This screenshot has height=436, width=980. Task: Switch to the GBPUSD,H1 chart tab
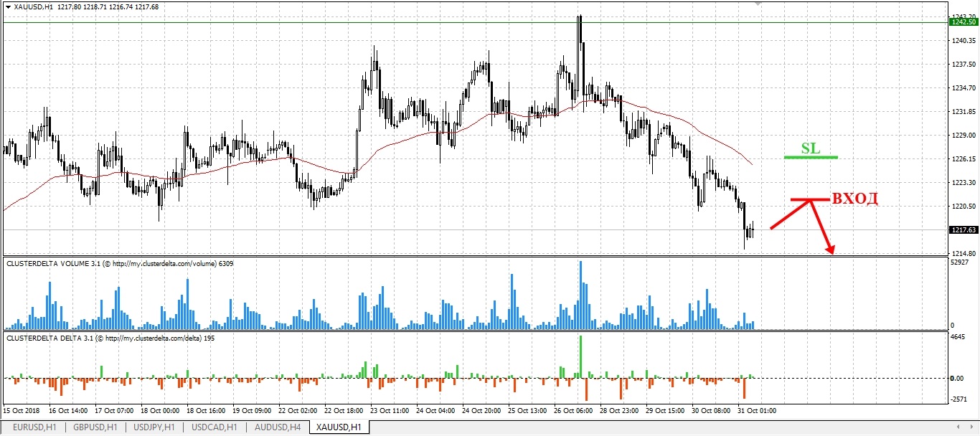95,427
